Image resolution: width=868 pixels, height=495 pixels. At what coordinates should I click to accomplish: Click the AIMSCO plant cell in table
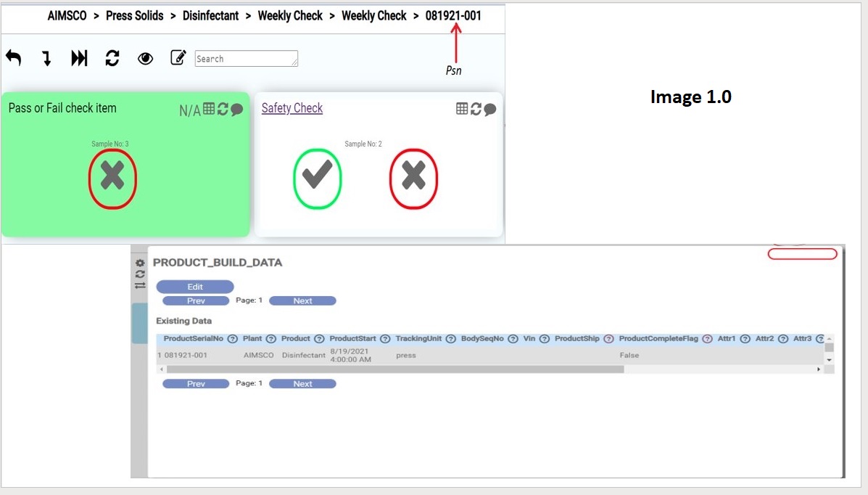click(x=259, y=356)
